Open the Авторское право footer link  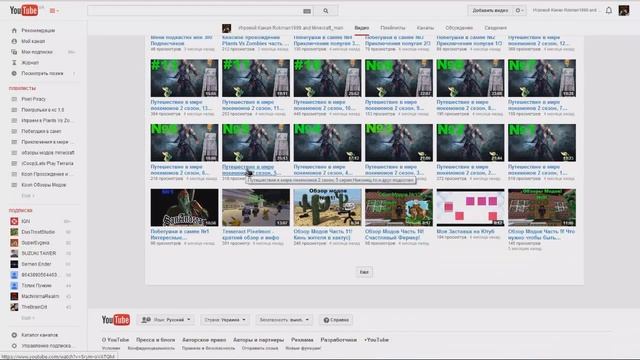point(204,340)
